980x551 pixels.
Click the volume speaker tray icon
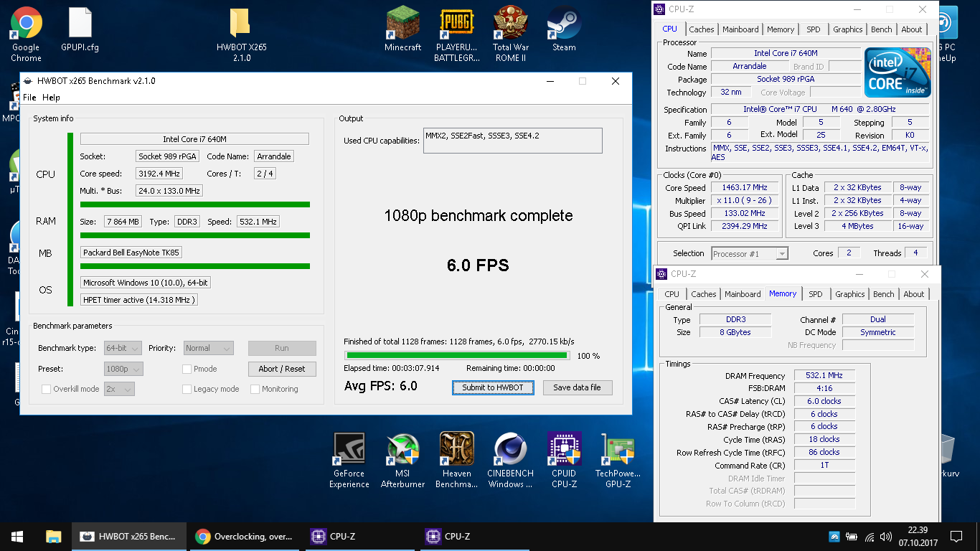point(885,536)
